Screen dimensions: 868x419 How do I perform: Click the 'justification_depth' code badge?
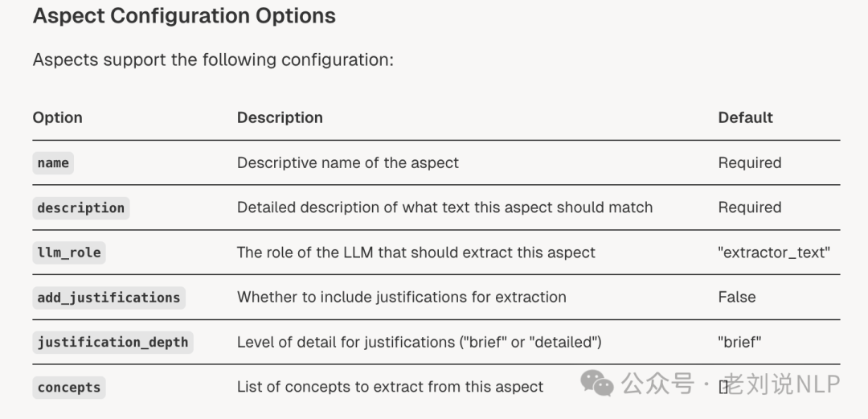113,343
